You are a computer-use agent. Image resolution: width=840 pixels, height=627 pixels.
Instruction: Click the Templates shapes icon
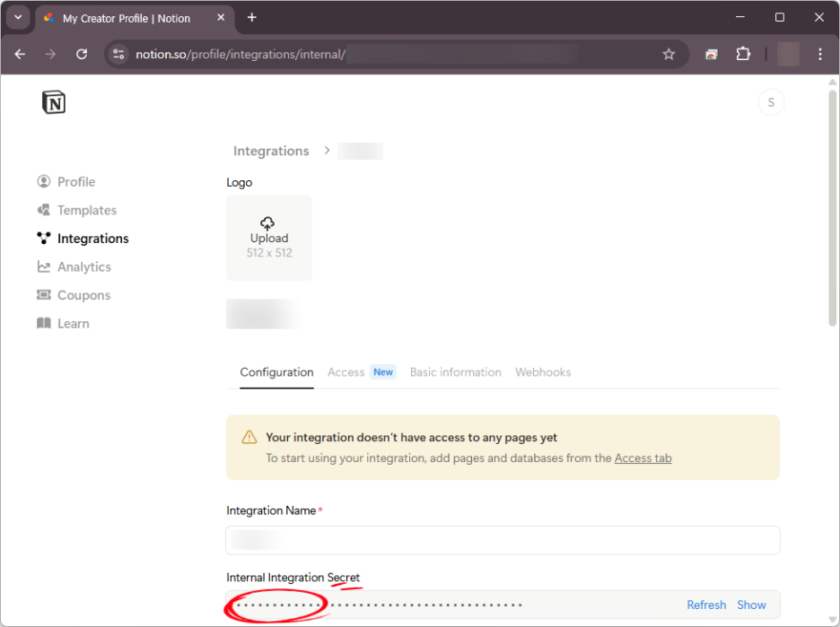[44, 210]
